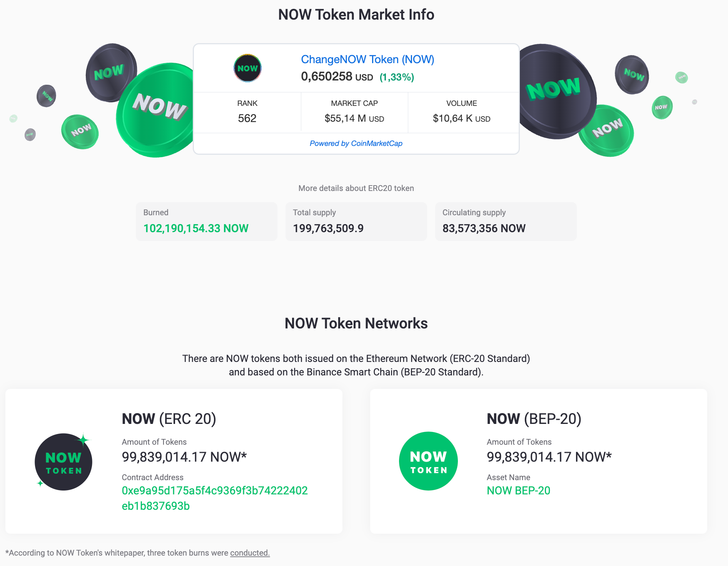The height and width of the screenshot is (566, 728).
Task: Click the round NOW logo in the market widget
Action: pos(247,68)
